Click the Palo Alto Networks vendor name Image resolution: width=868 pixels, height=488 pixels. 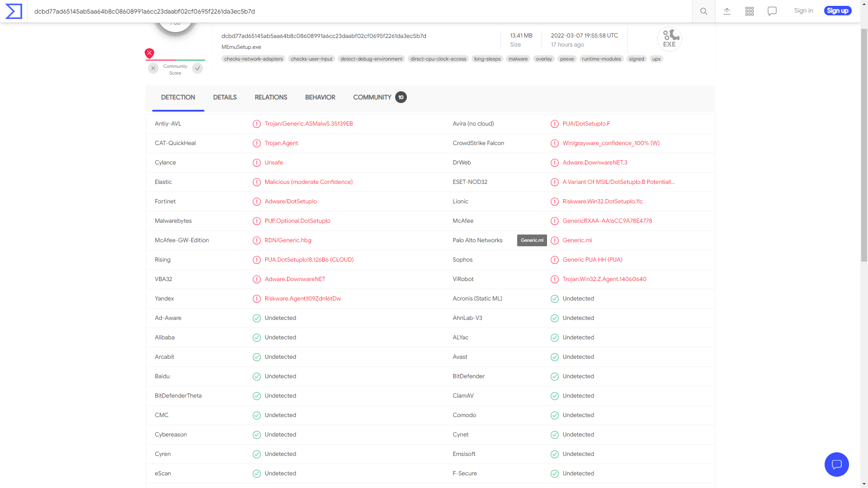pyautogui.click(x=477, y=240)
